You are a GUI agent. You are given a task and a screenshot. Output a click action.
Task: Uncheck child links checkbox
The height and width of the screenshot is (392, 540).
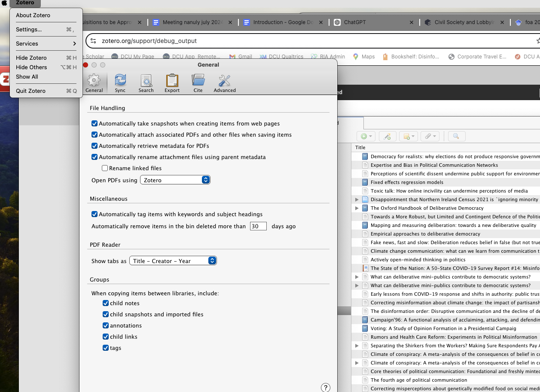[x=106, y=337]
